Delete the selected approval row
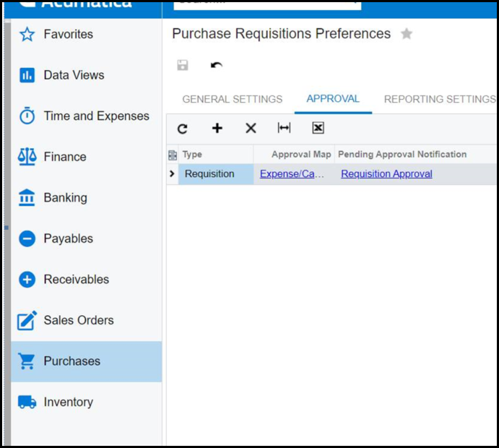The height and width of the screenshot is (448, 499). (251, 129)
